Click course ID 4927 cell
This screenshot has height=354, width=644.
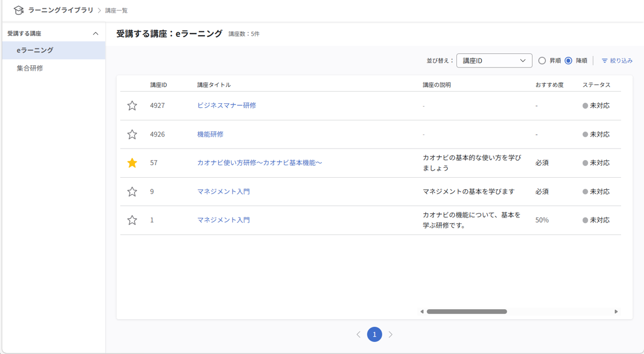click(157, 106)
